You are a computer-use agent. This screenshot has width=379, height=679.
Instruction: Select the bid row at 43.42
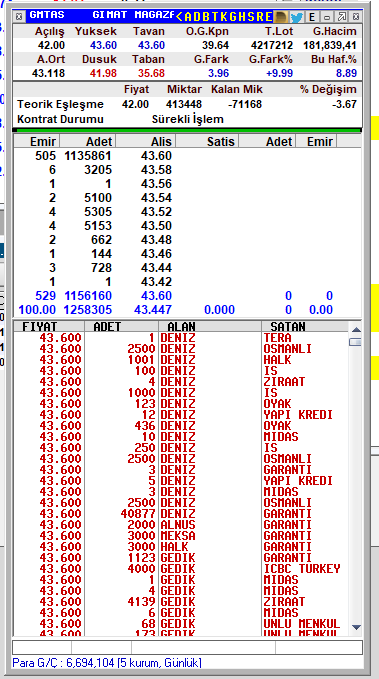click(x=188, y=281)
